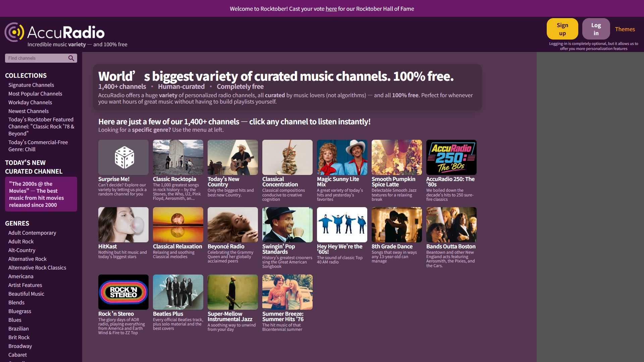This screenshot has height=362, width=644.
Task: Play the 8th Grade Dance thumbnail
Action: tap(397, 225)
